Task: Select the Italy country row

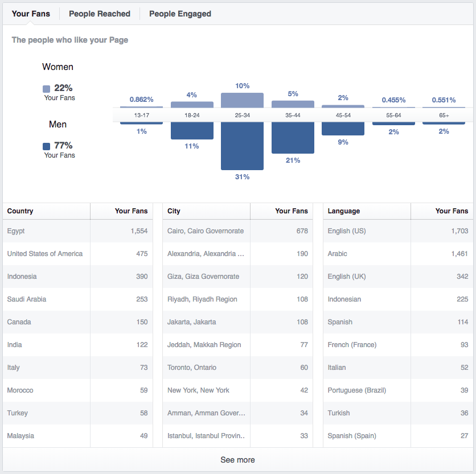Action: pyautogui.click(x=77, y=368)
